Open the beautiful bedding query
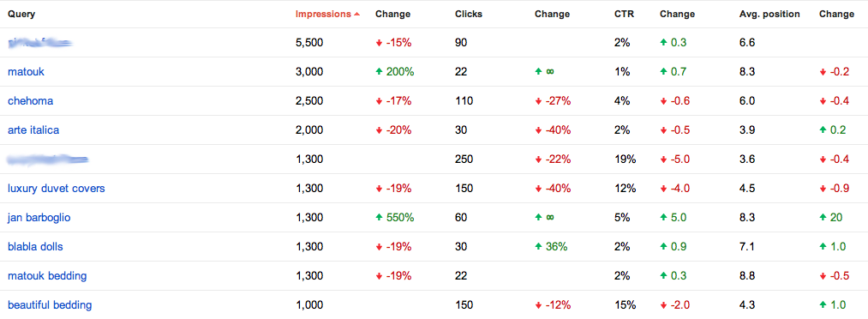Viewport: 868px width, 319px height. (x=50, y=305)
